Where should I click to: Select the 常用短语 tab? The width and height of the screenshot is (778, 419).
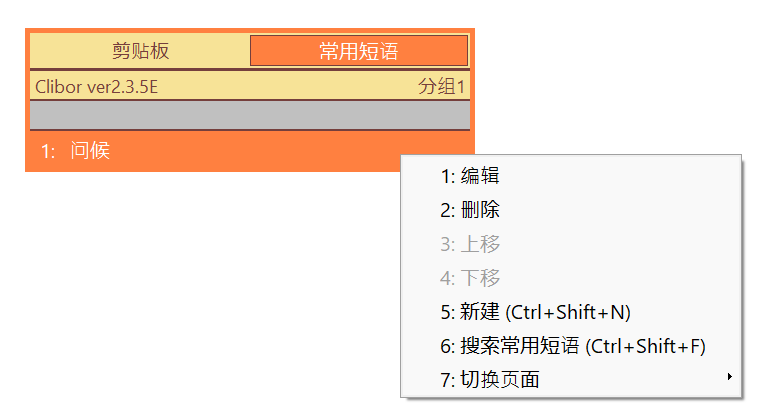tap(359, 51)
